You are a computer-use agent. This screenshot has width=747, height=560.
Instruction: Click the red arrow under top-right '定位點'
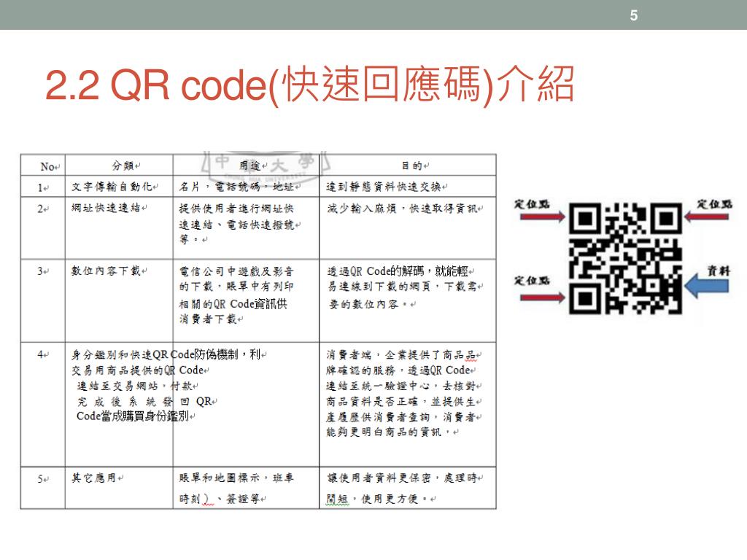click(x=706, y=217)
